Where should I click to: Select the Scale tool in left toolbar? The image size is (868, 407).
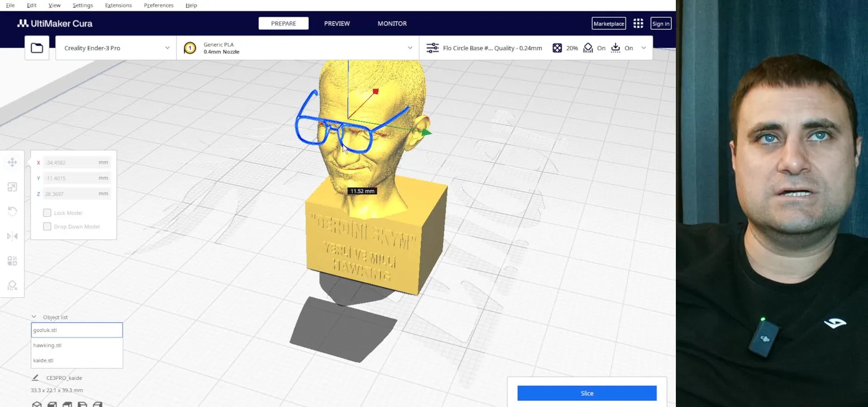pyautogui.click(x=12, y=187)
